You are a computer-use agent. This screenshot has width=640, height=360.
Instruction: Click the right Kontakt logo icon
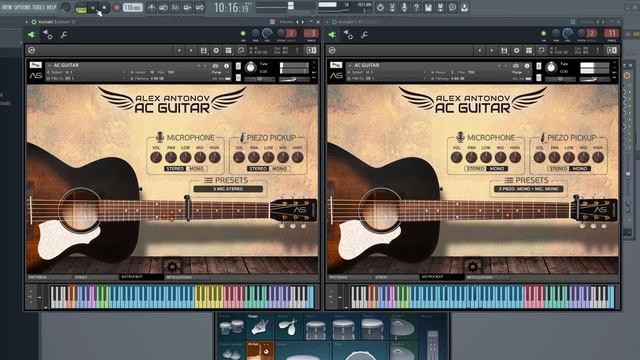point(332,50)
